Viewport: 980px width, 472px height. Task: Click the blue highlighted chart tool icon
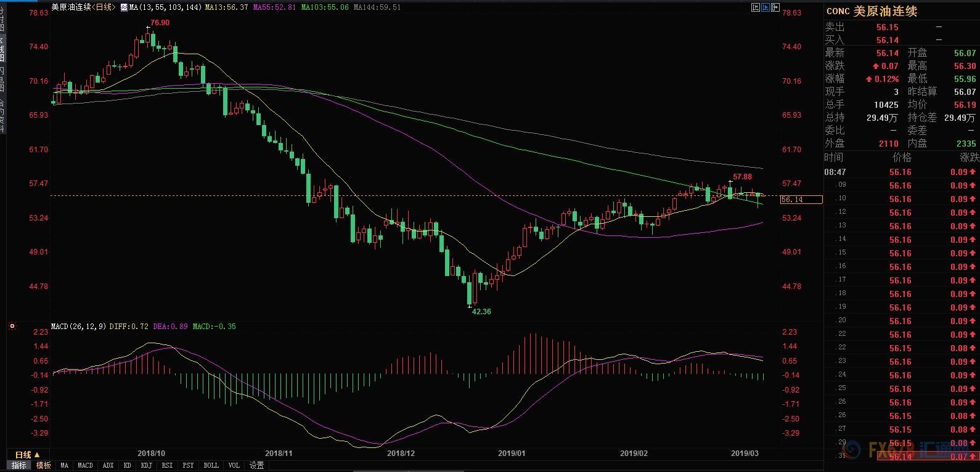click(766, 7)
